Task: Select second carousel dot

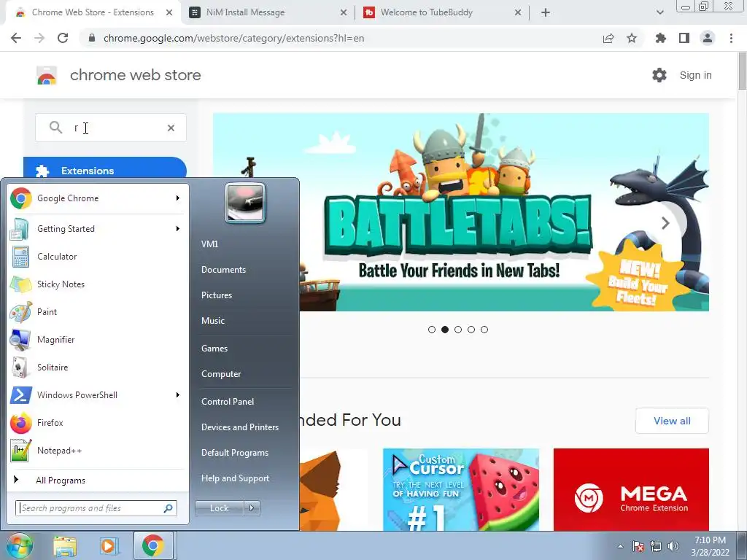Action: 445,330
